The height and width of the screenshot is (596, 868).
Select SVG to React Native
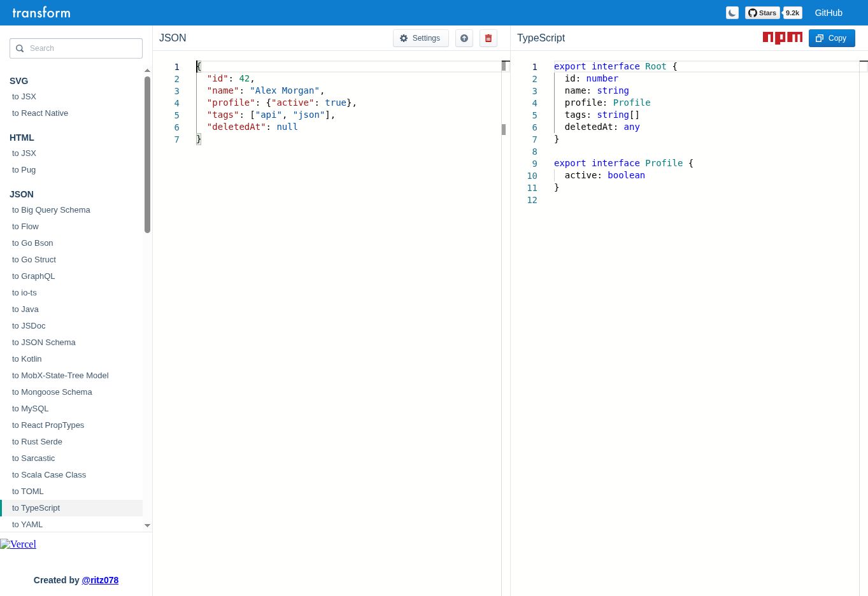coord(71,113)
